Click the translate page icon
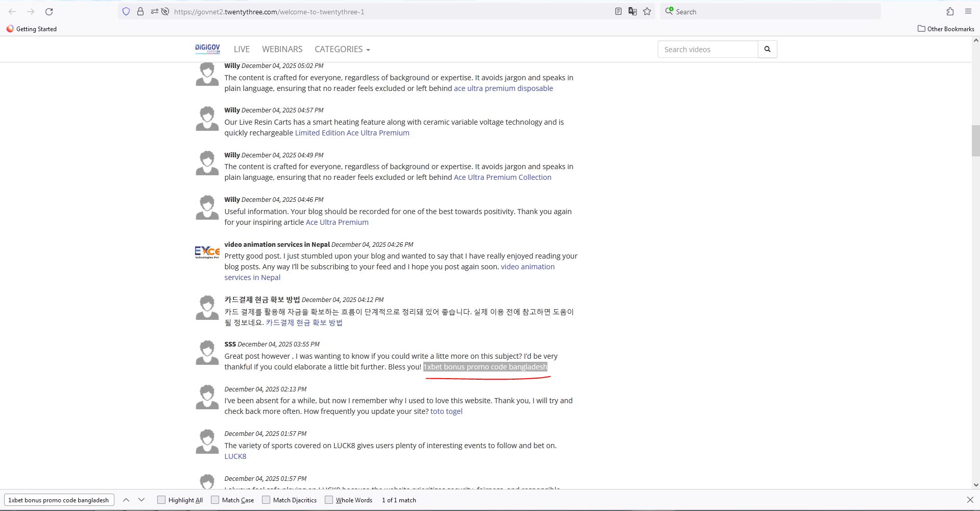This screenshot has width=980, height=511. tap(632, 12)
